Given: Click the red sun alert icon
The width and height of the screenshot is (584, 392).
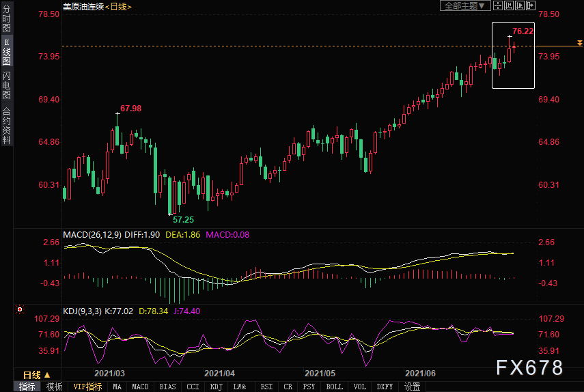Looking at the screenshot, I should point(20,309).
